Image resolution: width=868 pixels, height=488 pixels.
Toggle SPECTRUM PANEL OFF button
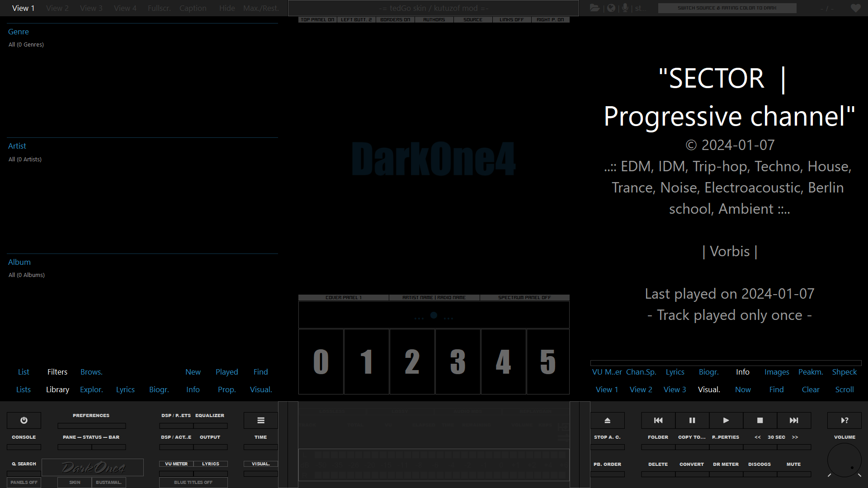[524, 298]
